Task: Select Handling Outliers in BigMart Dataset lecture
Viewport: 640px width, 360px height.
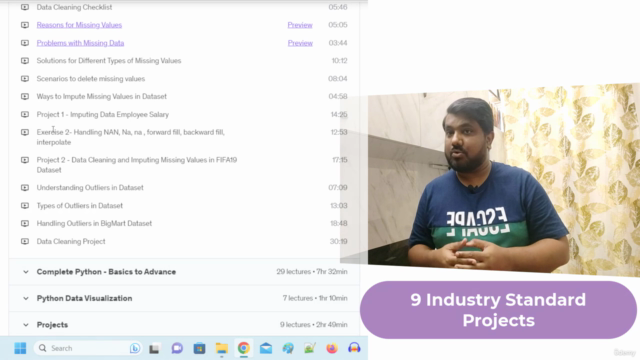Action: coord(94,223)
